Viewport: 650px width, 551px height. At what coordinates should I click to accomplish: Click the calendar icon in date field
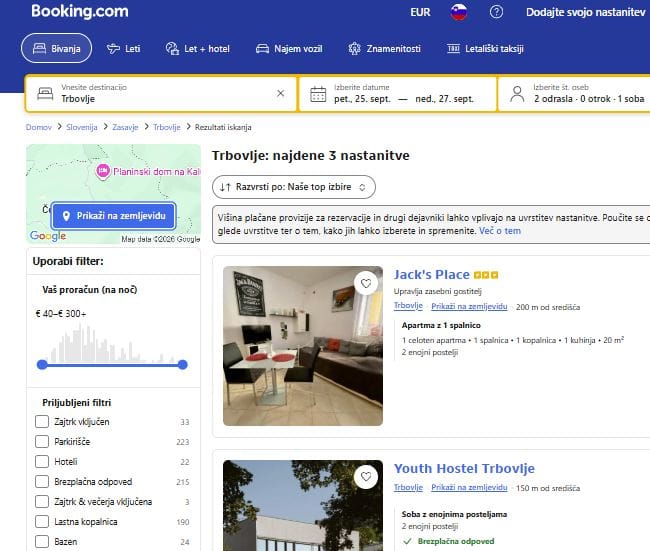(318, 94)
